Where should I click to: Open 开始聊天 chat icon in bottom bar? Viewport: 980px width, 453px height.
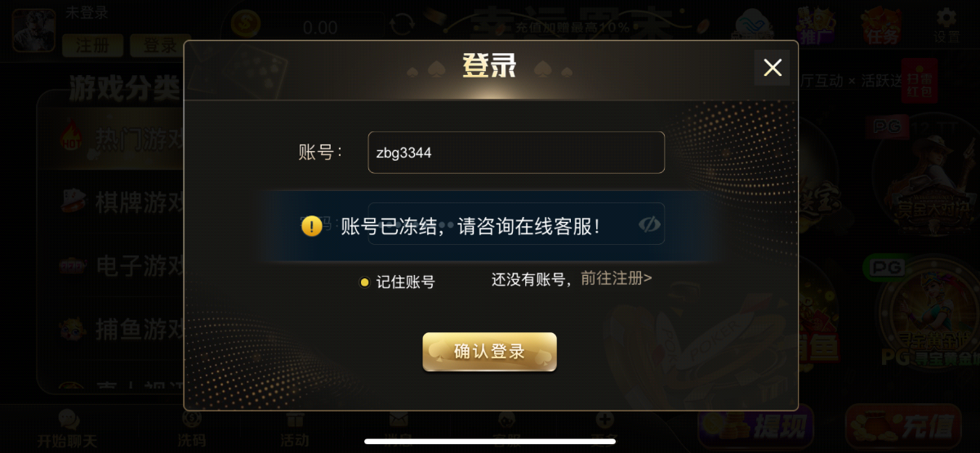67,429
